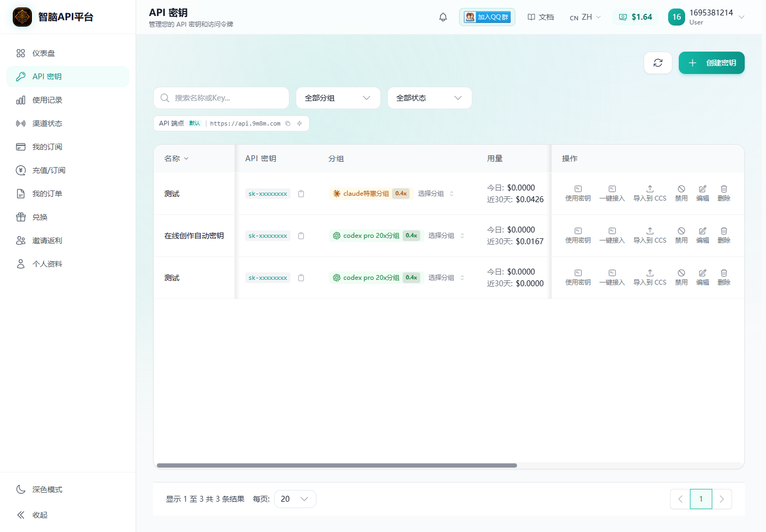Select the API 密钥 sidebar item

(x=68, y=77)
